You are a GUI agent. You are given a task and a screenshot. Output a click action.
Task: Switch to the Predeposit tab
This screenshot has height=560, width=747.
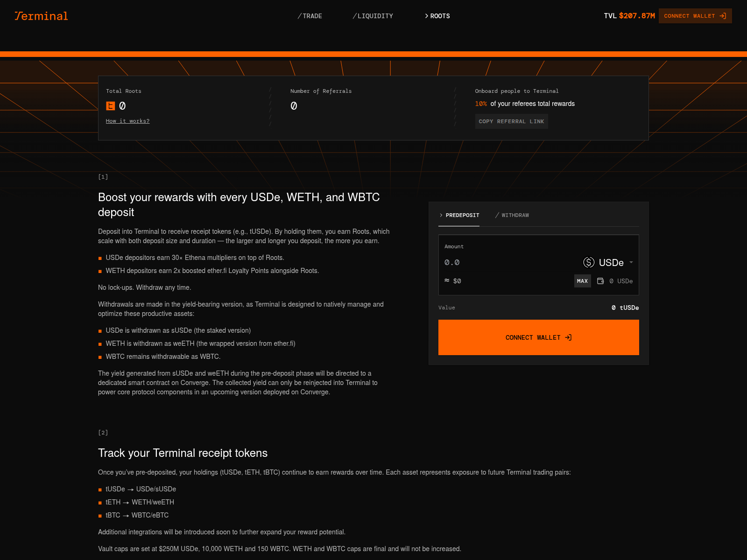tap(459, 215)
